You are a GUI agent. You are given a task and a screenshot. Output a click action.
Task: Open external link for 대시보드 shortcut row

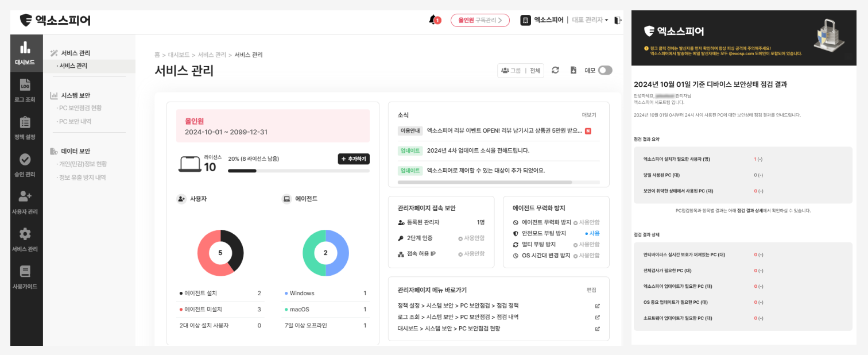coord(597,329)
